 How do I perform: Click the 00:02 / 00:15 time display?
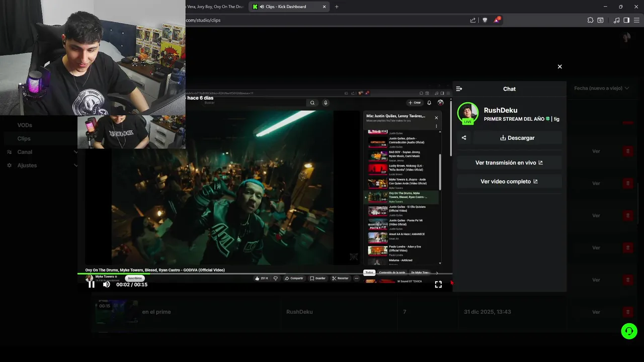coord(132,285)
